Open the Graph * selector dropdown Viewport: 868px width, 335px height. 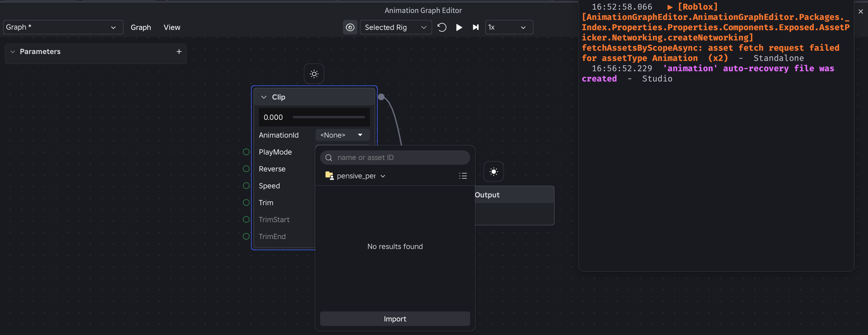tap(63, 27)
